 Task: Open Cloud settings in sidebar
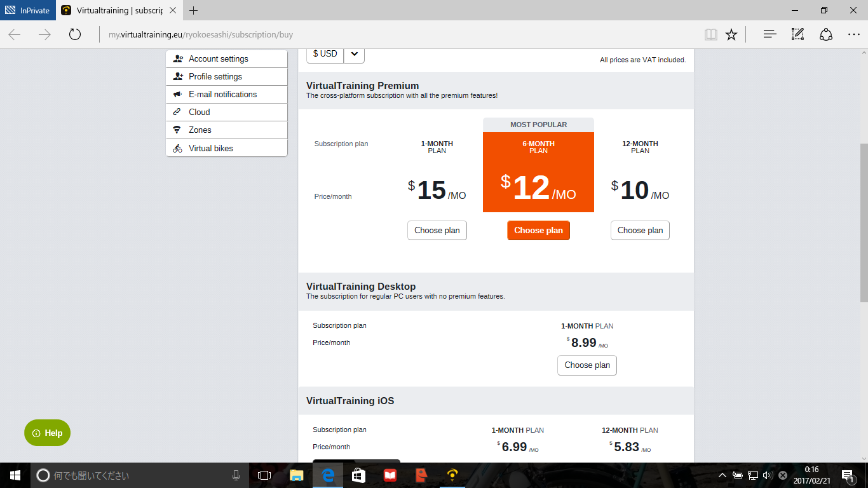(x=227, y=112)
